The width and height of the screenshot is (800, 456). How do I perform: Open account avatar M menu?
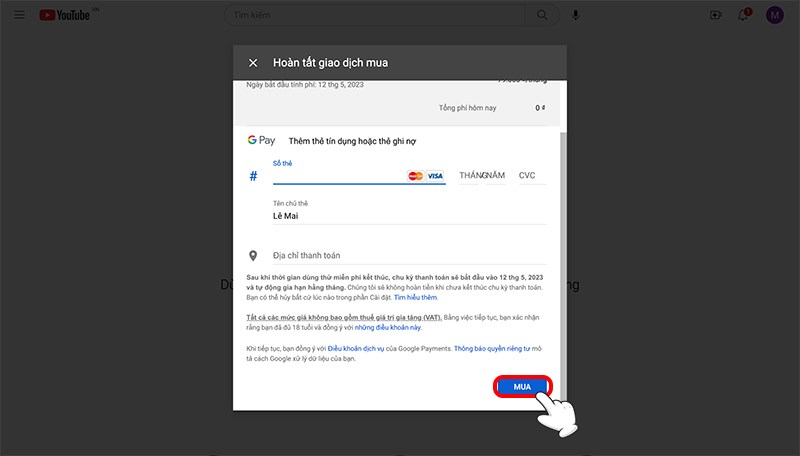[x=774, y=15]
